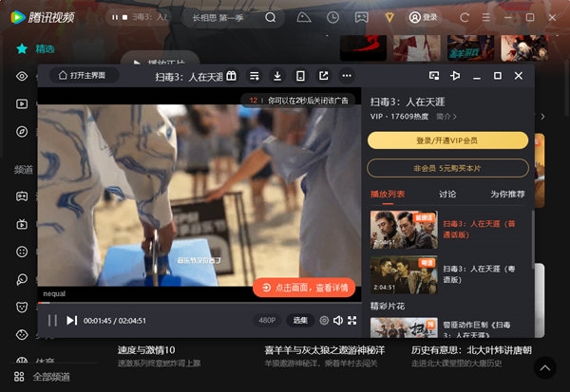The height and width of the screenshot is (392, 570).
Task: Pause the video playback
Action: 52,321
